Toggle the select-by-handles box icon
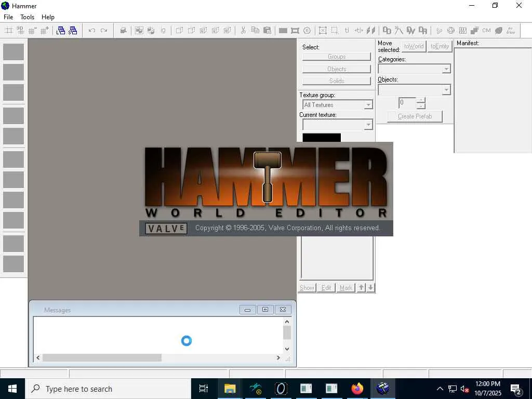The image size is (532, 399). point(323,31)
